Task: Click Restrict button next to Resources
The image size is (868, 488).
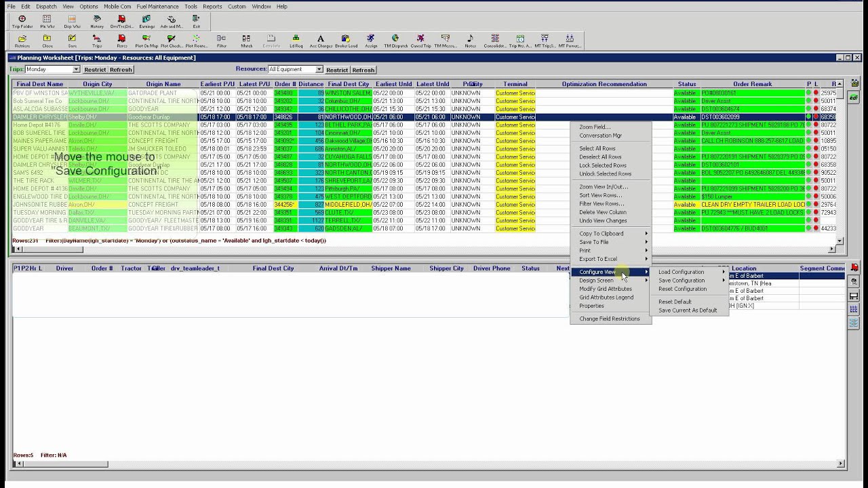Action: tap(337, 70)
